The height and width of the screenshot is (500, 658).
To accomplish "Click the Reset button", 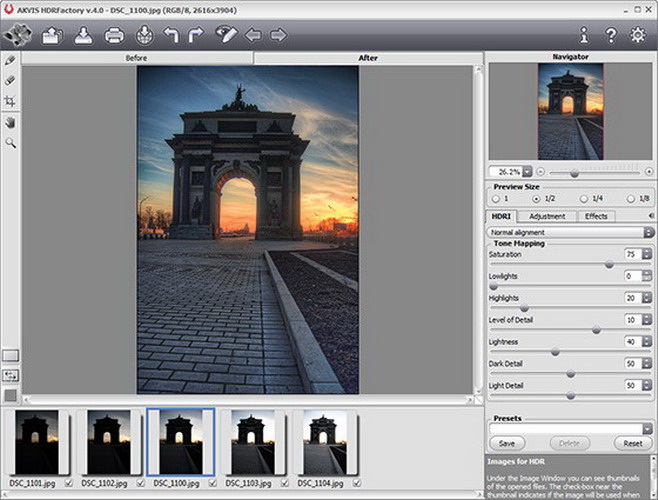I will click(x=632, y=442).
